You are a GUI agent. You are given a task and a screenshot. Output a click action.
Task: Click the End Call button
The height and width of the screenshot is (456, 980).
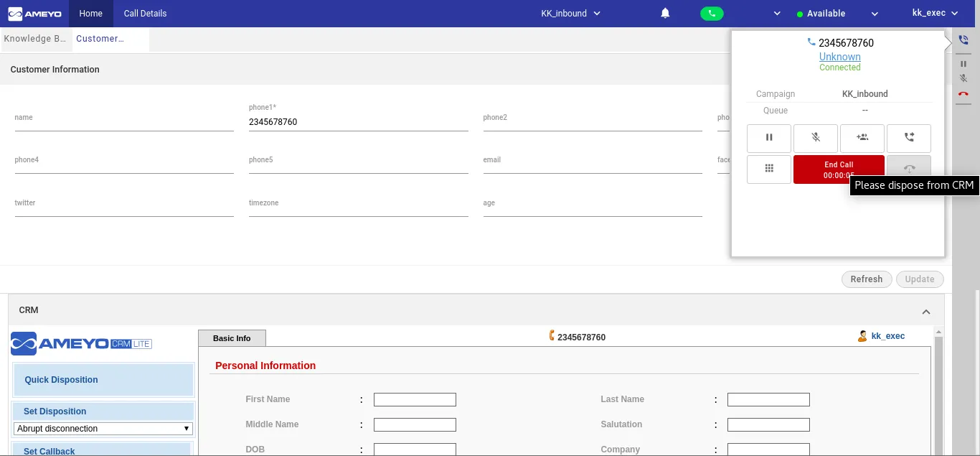tap(839, 169)
